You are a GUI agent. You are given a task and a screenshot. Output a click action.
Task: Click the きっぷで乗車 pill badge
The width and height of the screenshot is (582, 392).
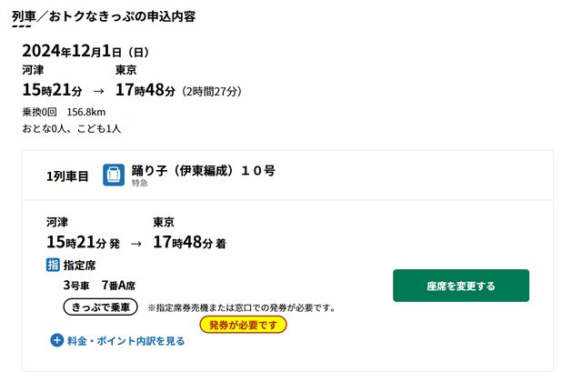100,307
